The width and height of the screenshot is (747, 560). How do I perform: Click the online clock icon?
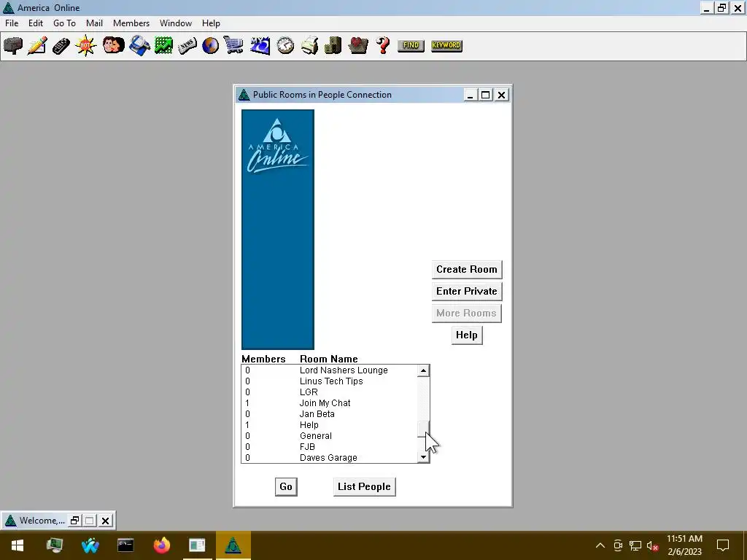(x=285, y=46)
